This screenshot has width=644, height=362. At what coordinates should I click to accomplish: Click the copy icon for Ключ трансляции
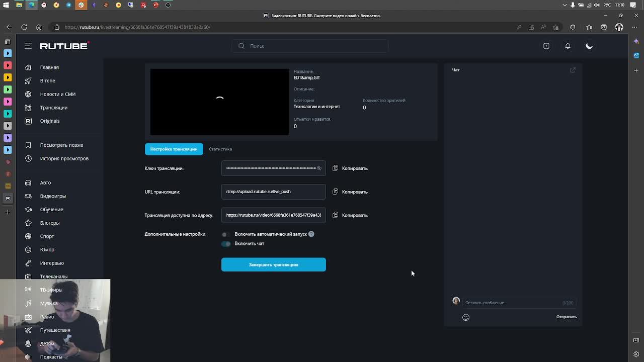tap(335, 168)
